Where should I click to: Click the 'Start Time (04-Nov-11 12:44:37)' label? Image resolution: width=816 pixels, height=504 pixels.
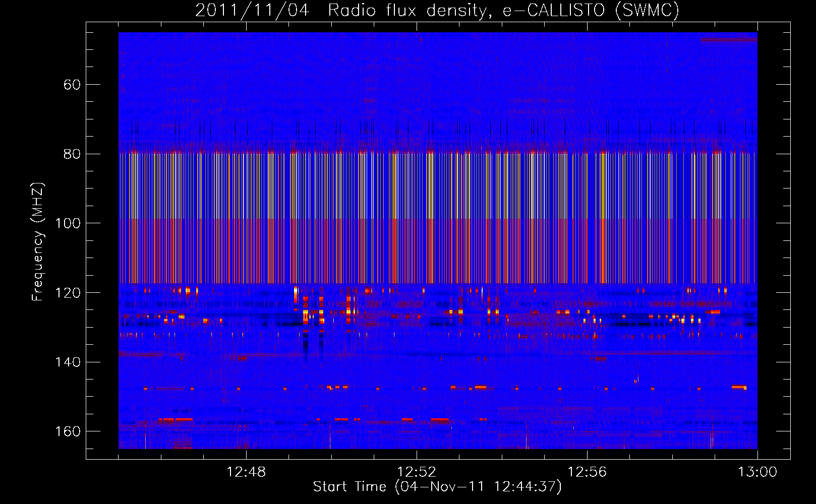[437, 487]
